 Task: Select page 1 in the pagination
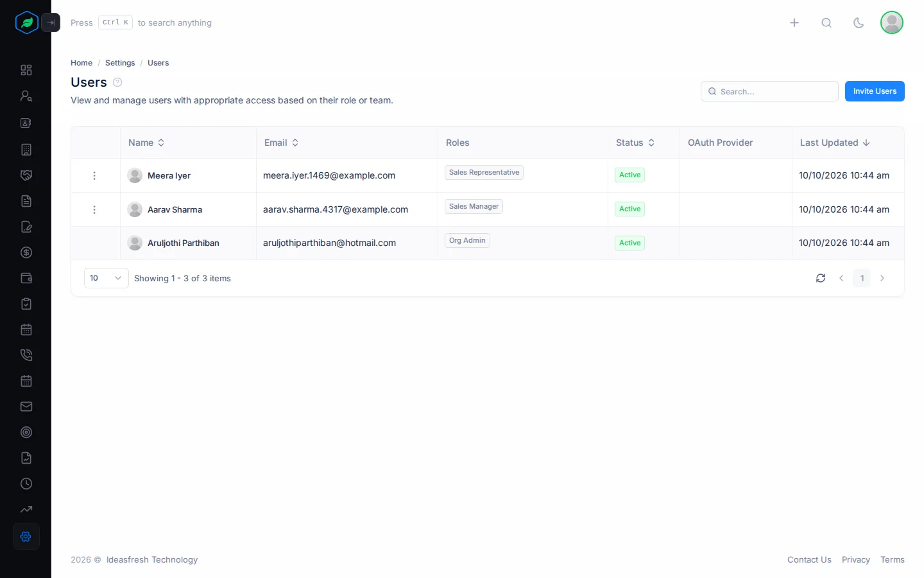pos(862,278)
